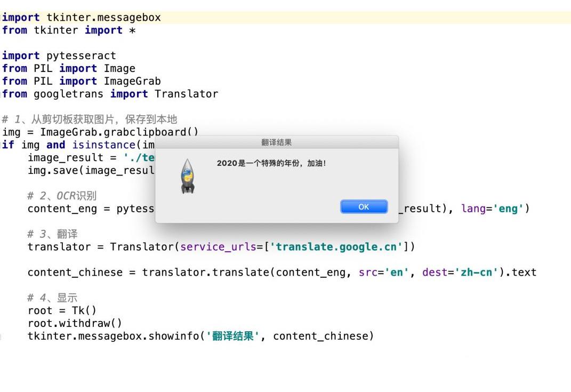
Task: Click the line 'root.withdraw()'
Action: pyautogui.click(x=75, y=324)
